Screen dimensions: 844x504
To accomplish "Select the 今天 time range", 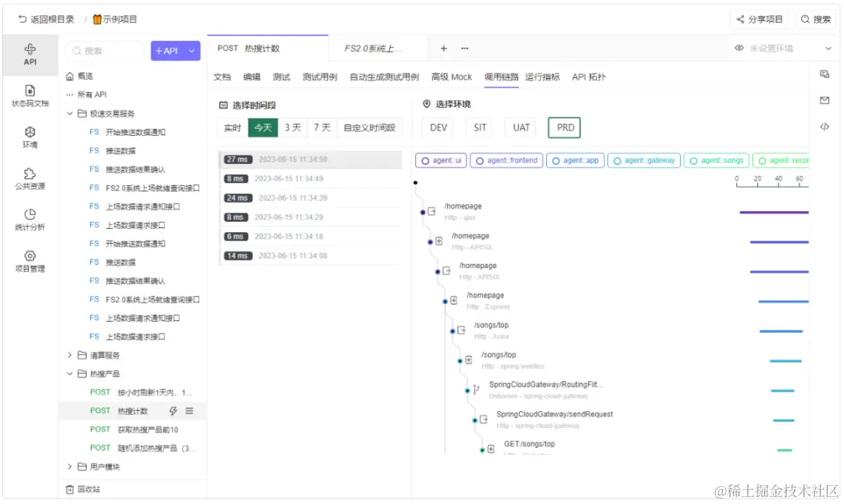I will pyautogui.click(x=263, y=127).
